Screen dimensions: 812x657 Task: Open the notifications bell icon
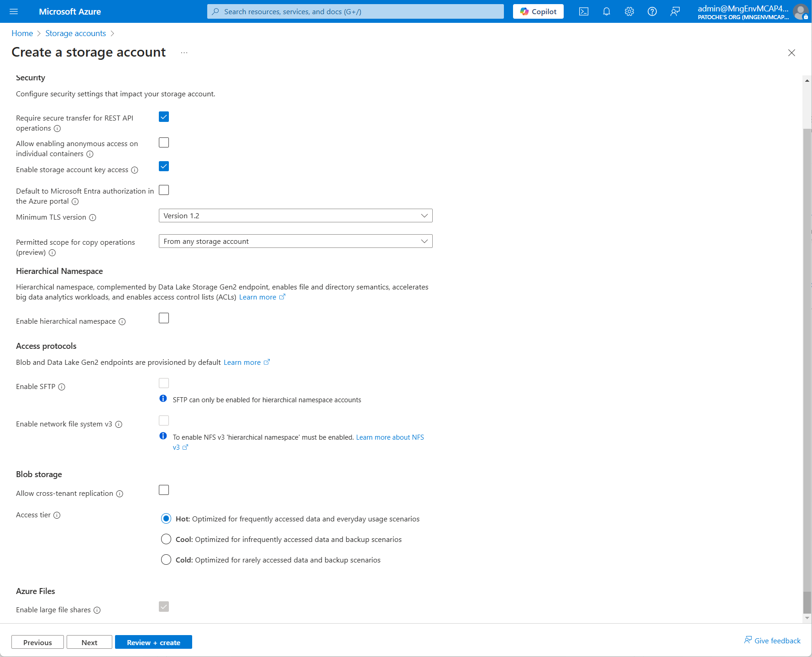606,12
